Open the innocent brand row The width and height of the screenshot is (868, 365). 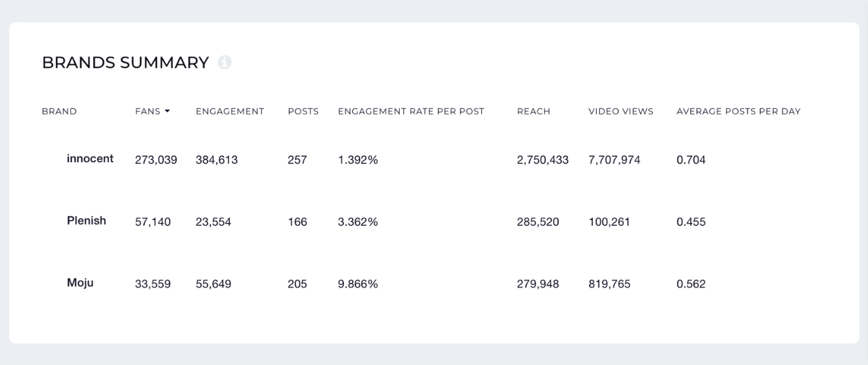(x=90, y=159)
